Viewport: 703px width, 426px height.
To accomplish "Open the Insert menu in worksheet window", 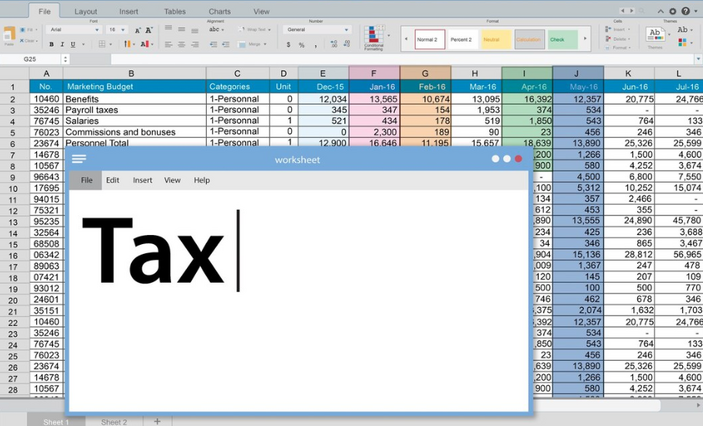I will pyautogui.click(x=143, y=180).
